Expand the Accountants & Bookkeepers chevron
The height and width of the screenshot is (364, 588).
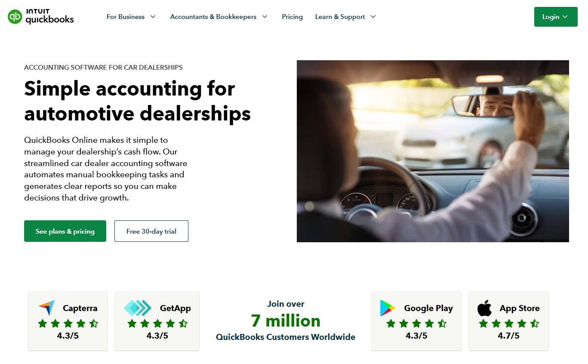(265, 17)
